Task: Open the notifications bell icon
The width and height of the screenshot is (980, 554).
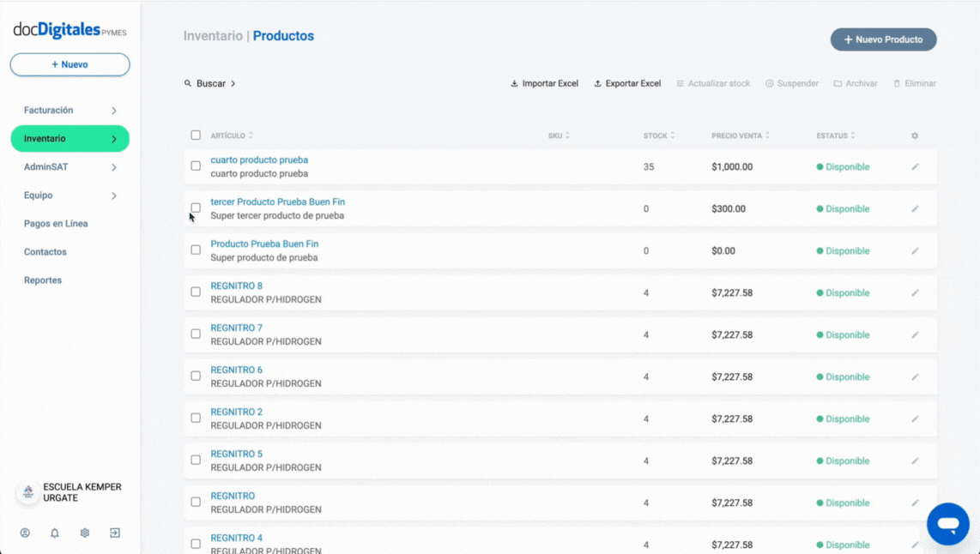Action: click(x=55, y=533)
